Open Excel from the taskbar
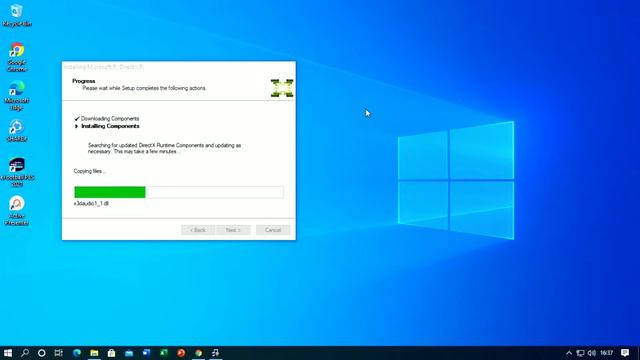Image resolution: width=640 pixels, height=360 pixels. click(x=164, y=353)
